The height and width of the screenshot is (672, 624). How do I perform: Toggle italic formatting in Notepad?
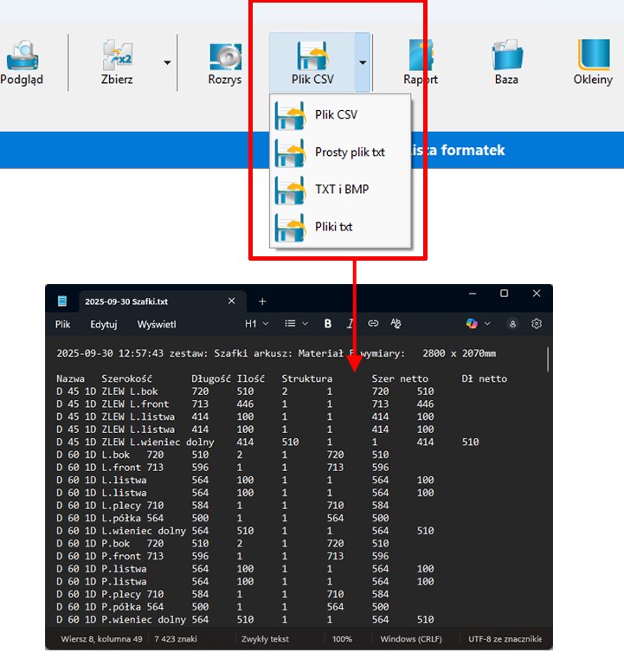351,324
